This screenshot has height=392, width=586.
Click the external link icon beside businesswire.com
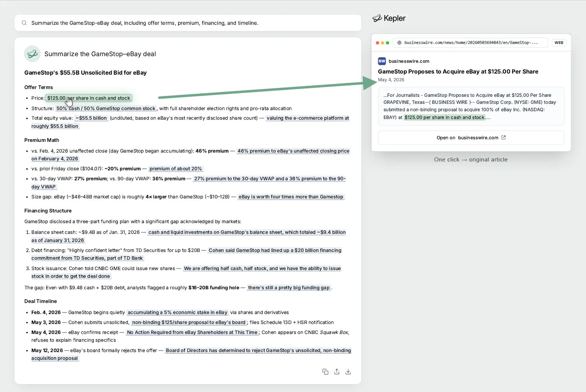tap(503, 137)
